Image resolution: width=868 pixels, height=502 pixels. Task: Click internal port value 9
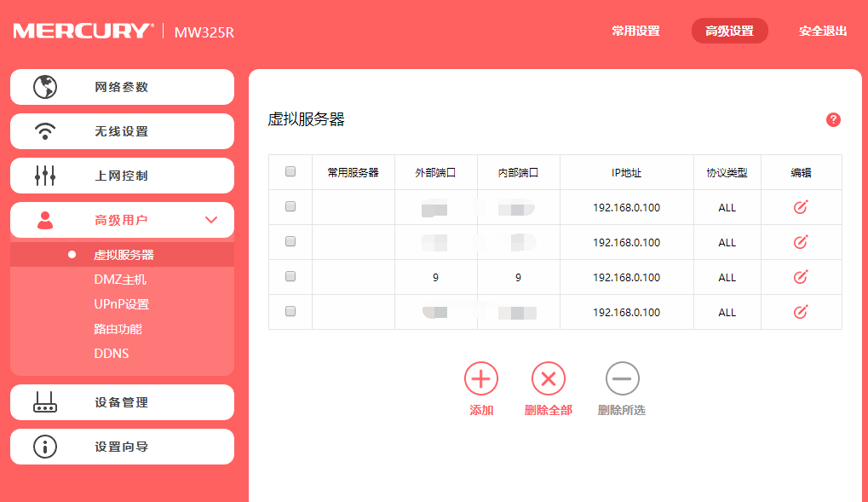518,278
